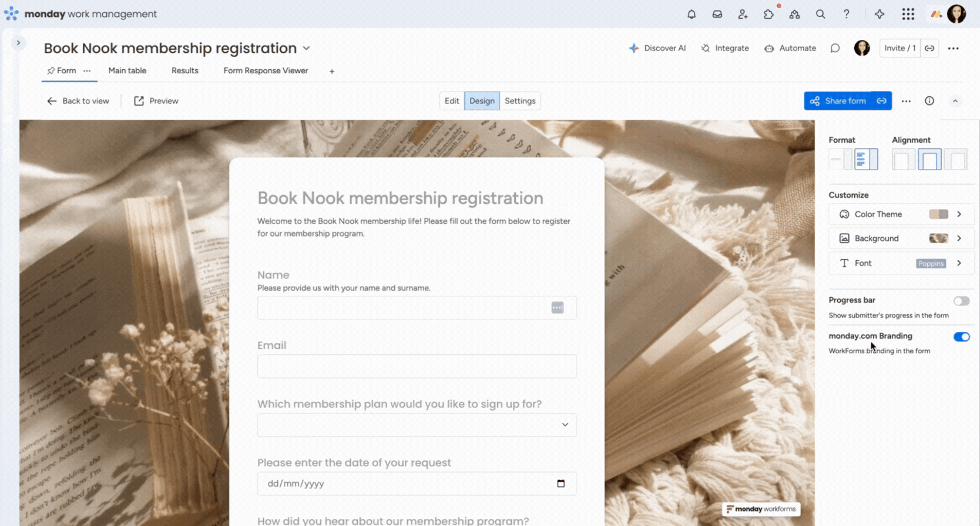Screen dimensions: 980x526
Task: Open the form Preview
Action: tap(156, 101)
